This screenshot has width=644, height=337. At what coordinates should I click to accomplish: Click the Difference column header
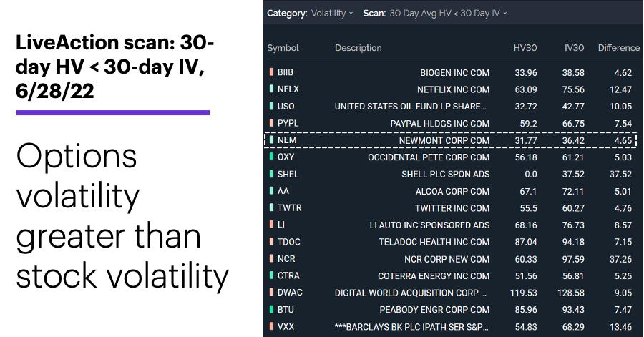pos(618,48)
